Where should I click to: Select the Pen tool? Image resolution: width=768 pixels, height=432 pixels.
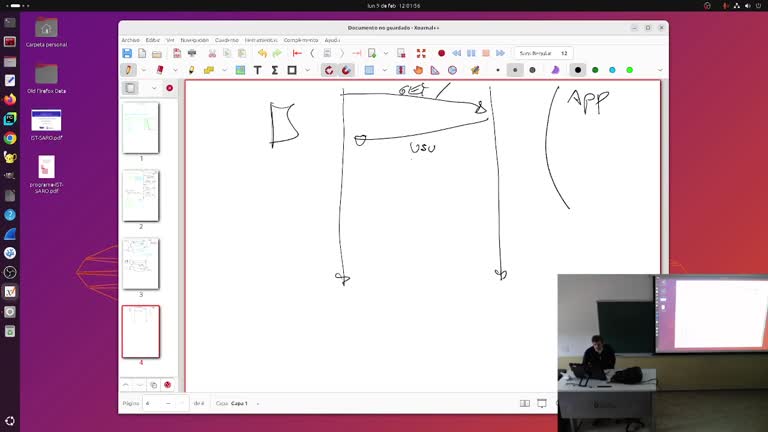point(128,70)
